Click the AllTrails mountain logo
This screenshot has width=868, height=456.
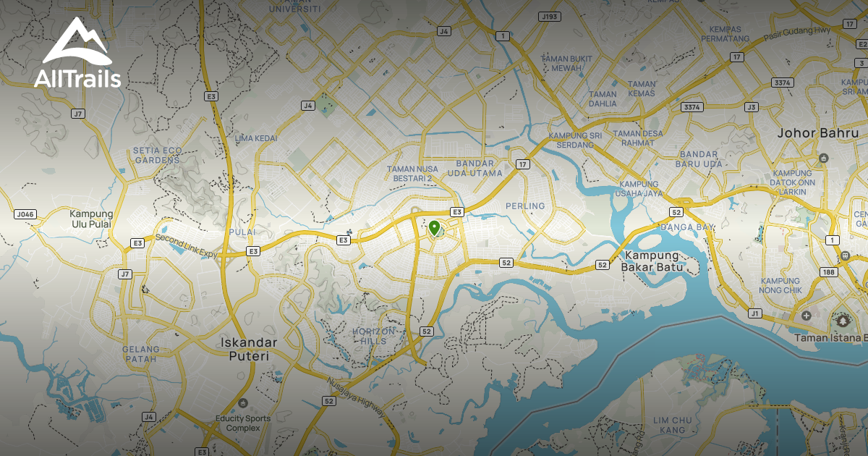tap(77, 54)
